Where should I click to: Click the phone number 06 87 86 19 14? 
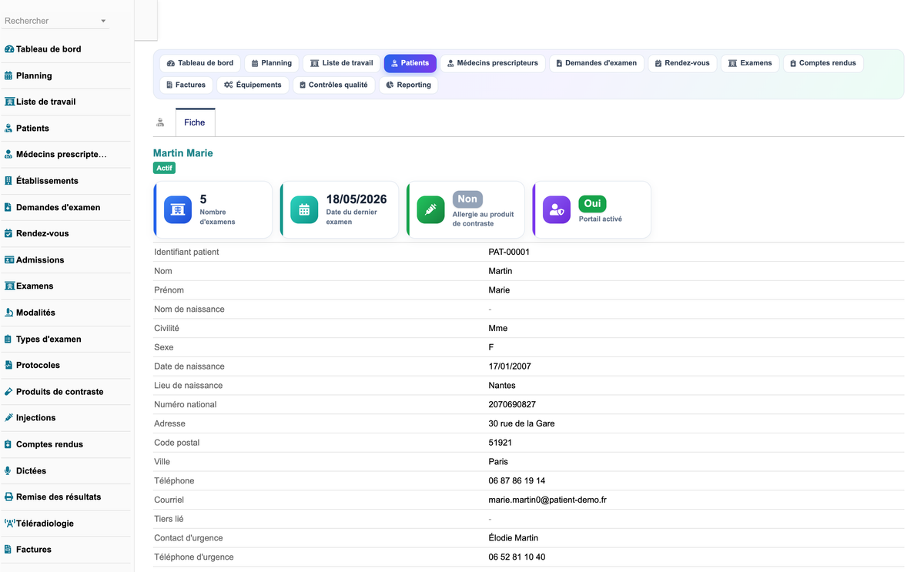tap(517, 480)
